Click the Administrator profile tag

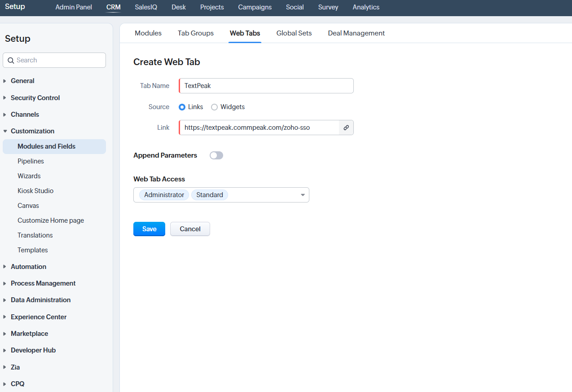[x=164, y=195]
